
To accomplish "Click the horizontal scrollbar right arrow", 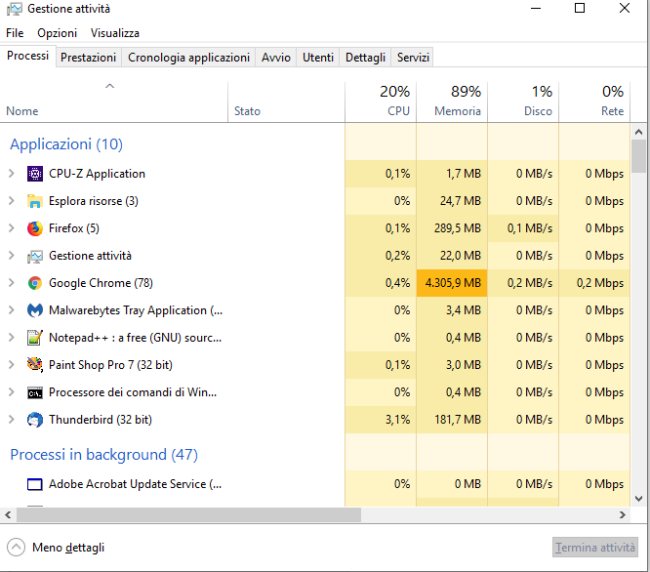I will click(622, 515).
